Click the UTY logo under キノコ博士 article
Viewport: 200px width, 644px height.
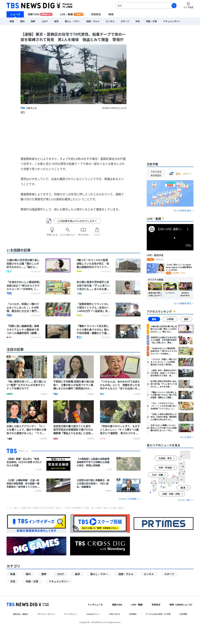103,439
